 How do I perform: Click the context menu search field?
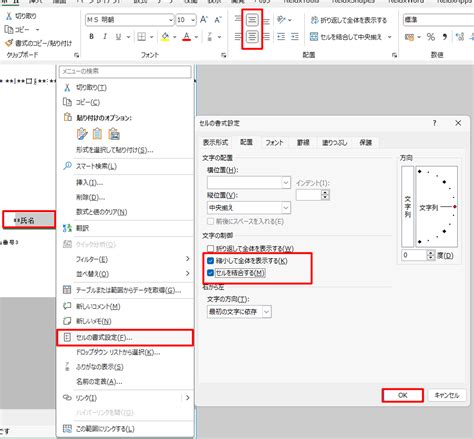(x=125, y=71)
